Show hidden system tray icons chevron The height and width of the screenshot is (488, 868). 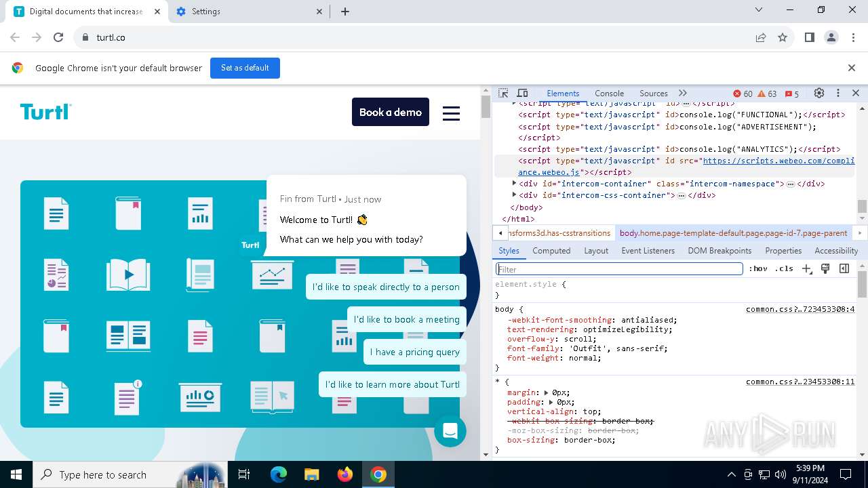pyautogui.click(x=731, y=474)
